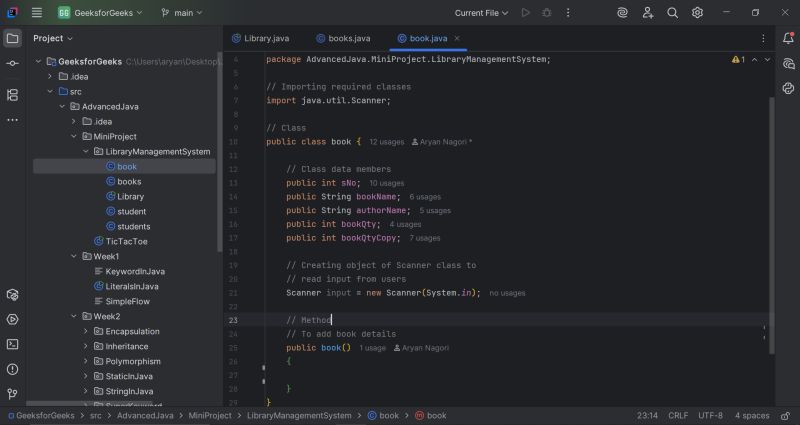Collapse the GeeksforGeeks root folder

38,61
